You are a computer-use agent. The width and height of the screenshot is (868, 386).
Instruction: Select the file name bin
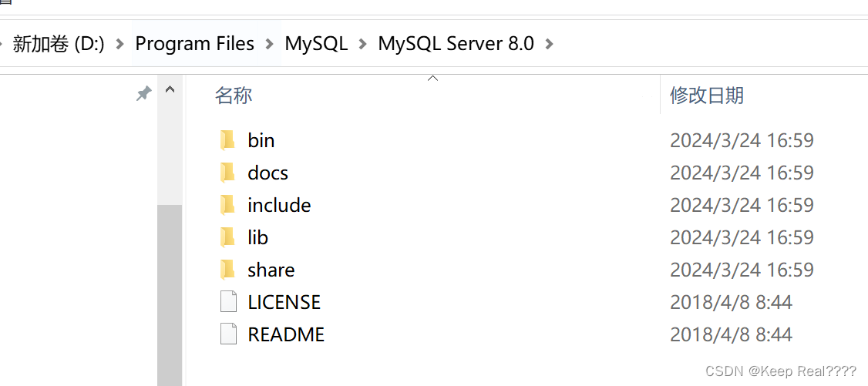[x=261, y=140]
